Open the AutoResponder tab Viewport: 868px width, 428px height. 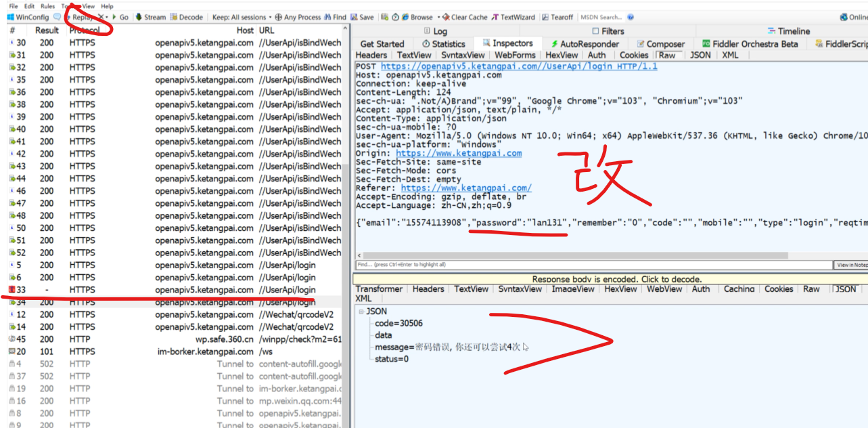tap(585, 43)
